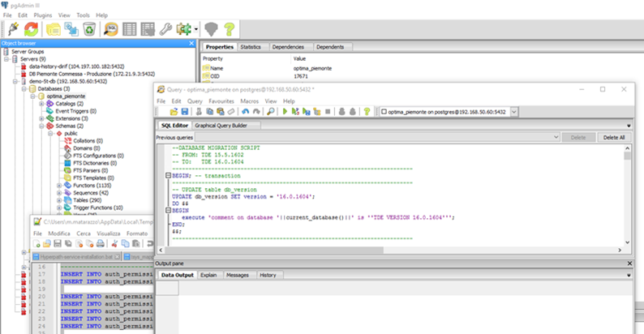Click the plug connection icon in pgAdmin toolbar

pos(14,29)
